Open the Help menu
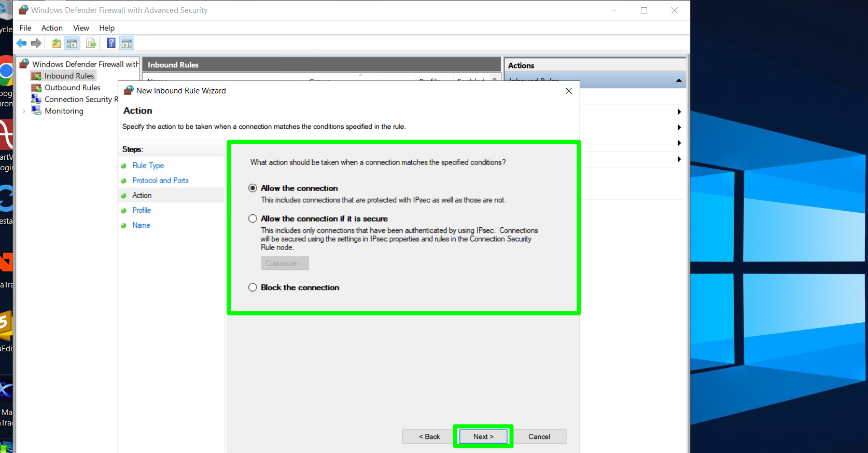Viewport: 868px width, 453px height. [107, 28]
